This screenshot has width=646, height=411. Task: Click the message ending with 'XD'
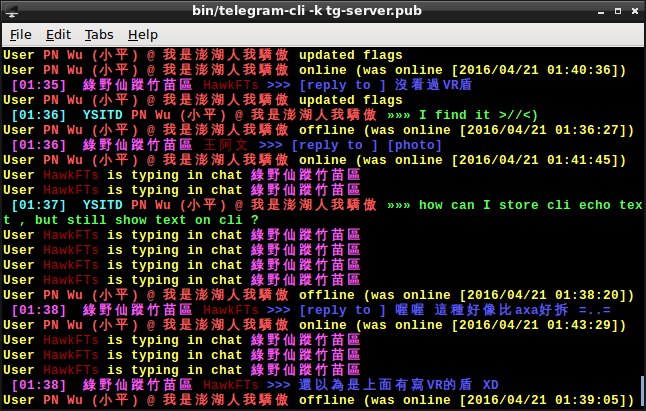pyautogui.click(x=398, y=385)
